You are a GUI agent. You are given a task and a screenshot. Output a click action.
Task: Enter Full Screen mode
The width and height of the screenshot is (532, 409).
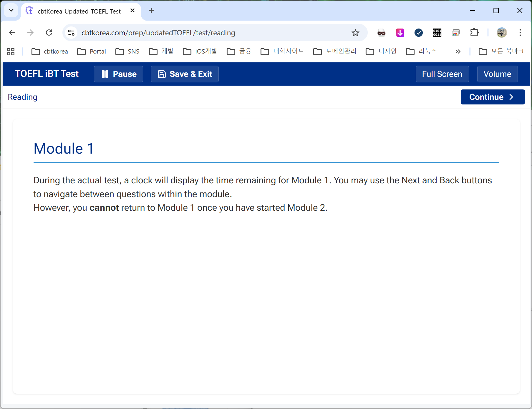(x=442, y=74)
